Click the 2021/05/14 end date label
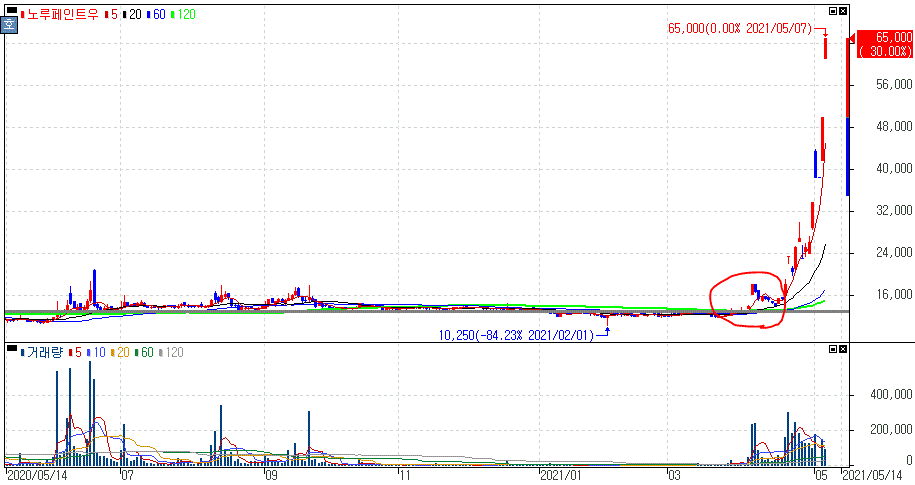The width and height of the screenshot is (915, 485). (x=871, y=475)
